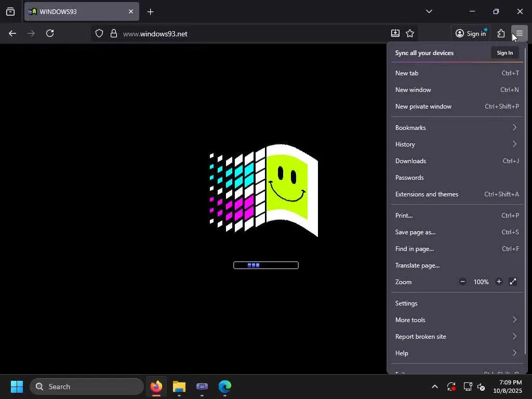Open File Explorer from taskbar
The height and width of the screenshot is (399, 532).
click(x=179, y=387)
